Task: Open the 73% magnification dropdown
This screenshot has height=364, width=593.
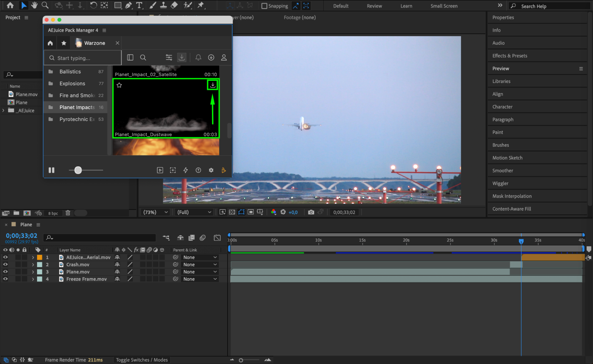Action: [155, 212]
